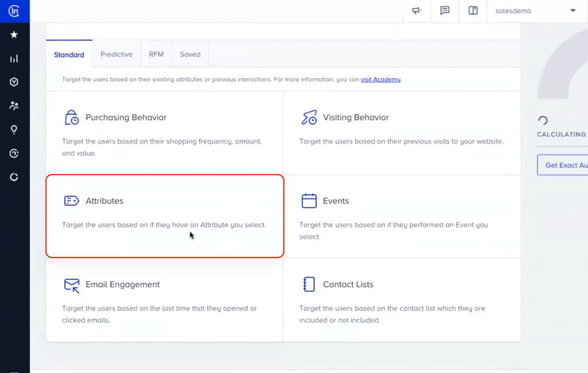Select the Attributes segment card
This screenshot has height=373, width=588.
point(165,216)
